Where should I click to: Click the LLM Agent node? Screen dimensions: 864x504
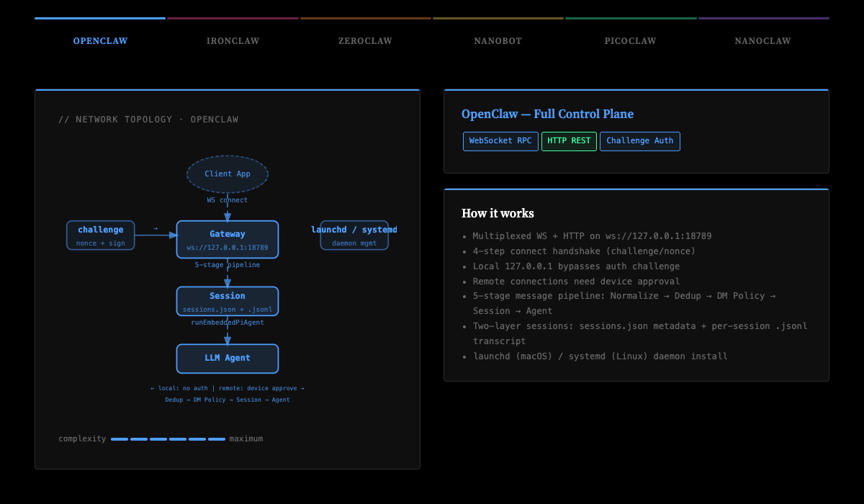coord(228,358)
